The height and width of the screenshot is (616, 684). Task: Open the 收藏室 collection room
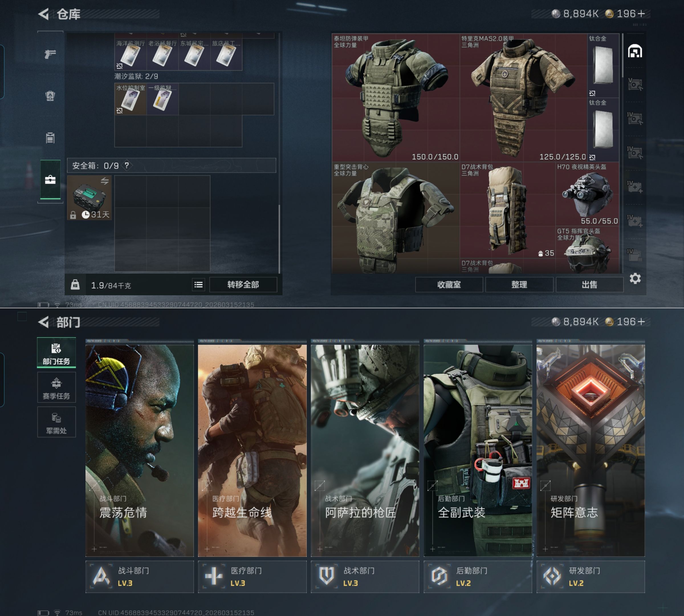coord(449,285)
